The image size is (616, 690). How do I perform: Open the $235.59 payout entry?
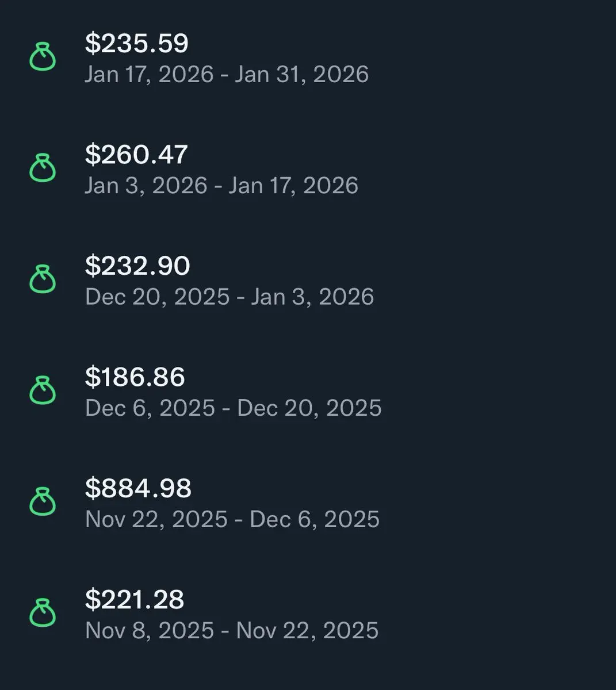(136, 44)
